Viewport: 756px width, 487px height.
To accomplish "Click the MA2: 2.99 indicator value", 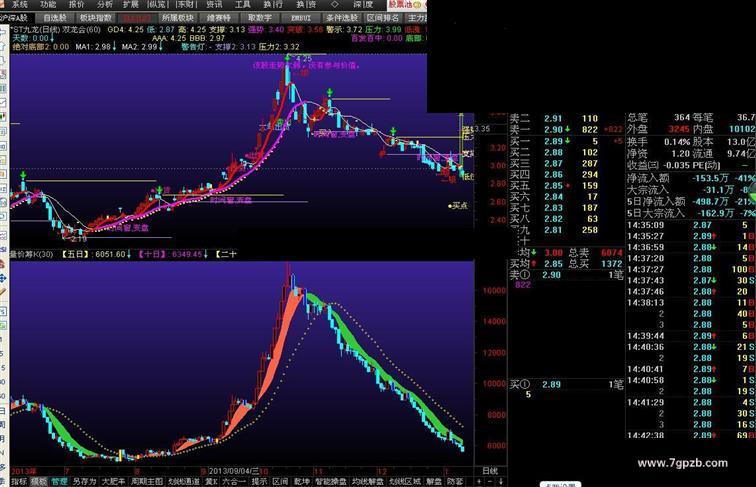I will pos(142,47).
